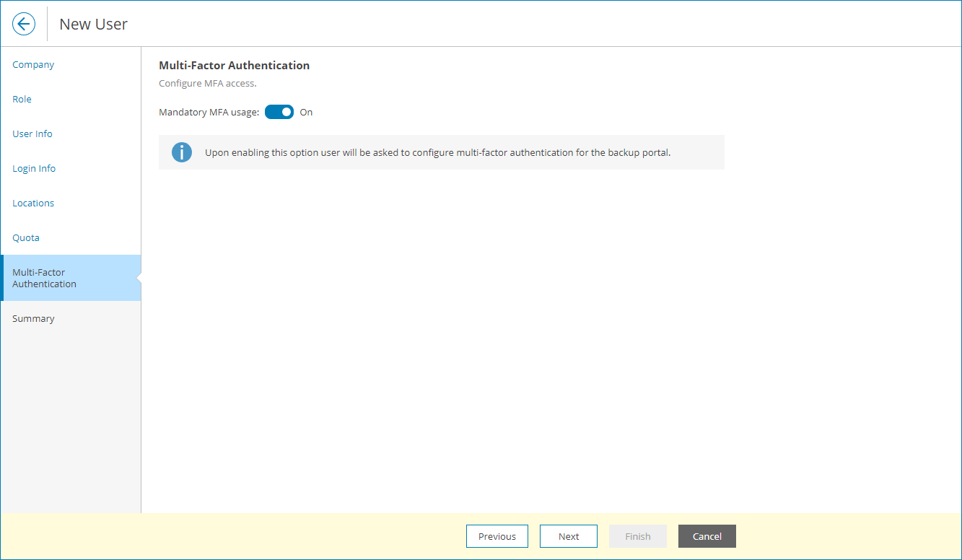Select the Company step

(33, 64)
